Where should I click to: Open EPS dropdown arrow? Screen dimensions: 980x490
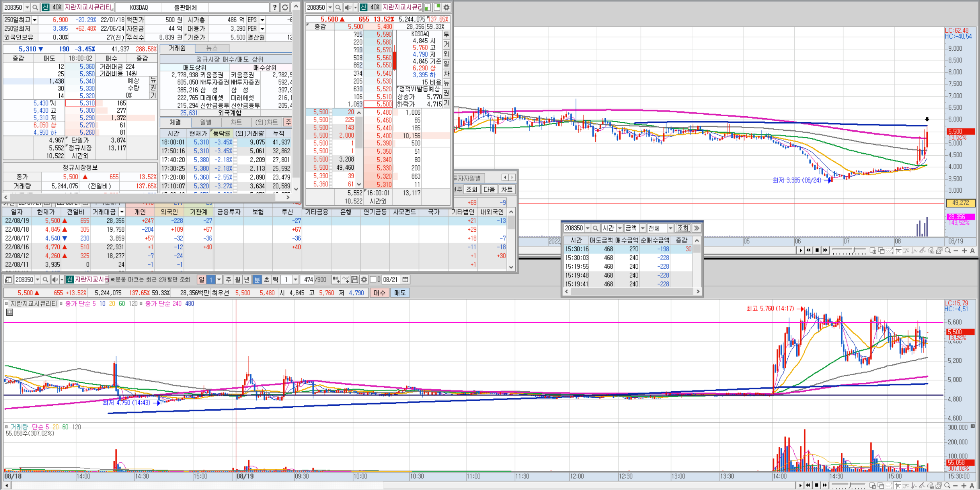tap(262, 20)
